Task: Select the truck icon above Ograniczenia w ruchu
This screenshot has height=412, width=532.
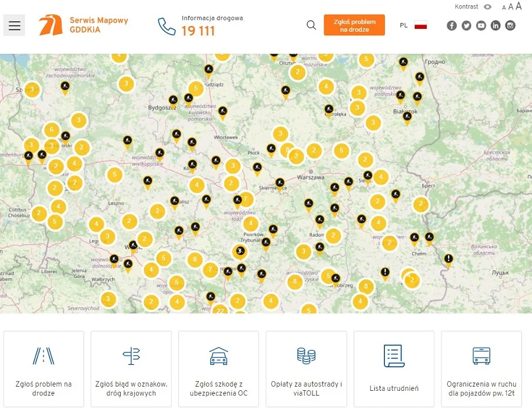Action: (x=481, y=355)
